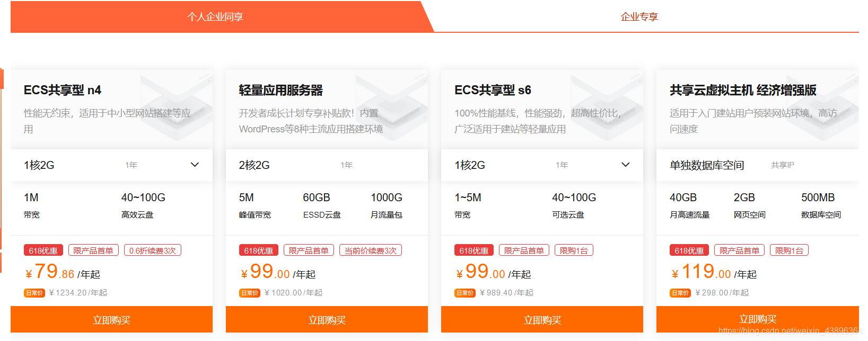Click 限产品首单 tag on ECS s6 card
Image resolution: width=868 pixels, height=341 pixels.
click(x=524, y=250)
